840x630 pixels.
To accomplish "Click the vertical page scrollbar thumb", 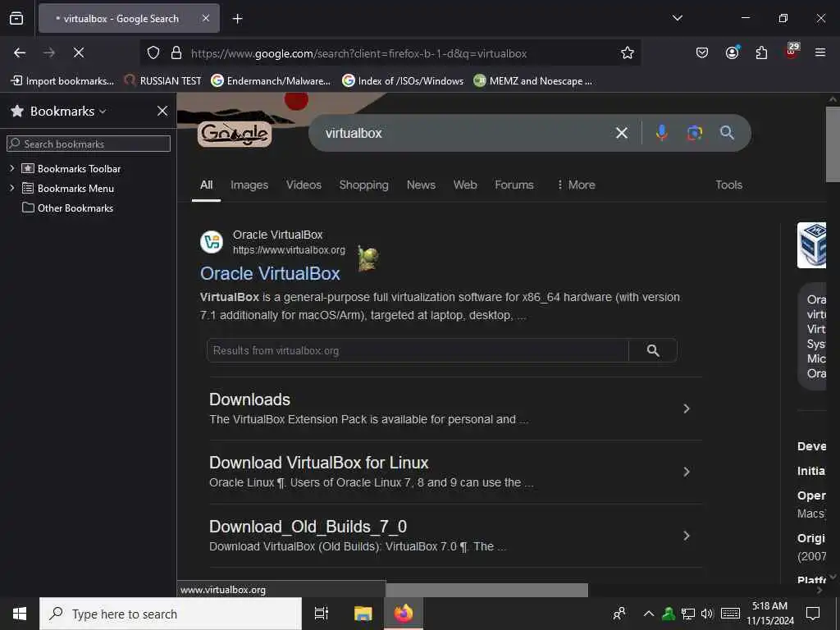I will tap(833, 144).
